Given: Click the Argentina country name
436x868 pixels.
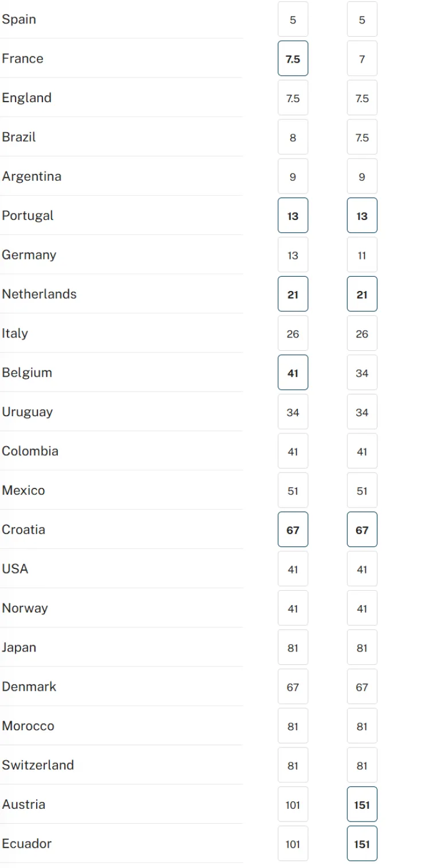Looking at the screenshot, I should [x=32, y=176].
